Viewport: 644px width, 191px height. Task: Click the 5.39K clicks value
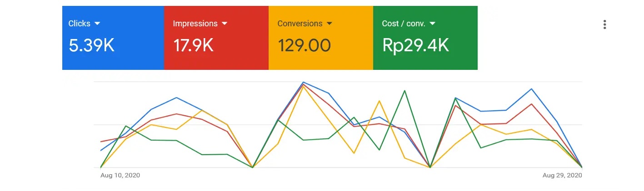pos(91,45)
